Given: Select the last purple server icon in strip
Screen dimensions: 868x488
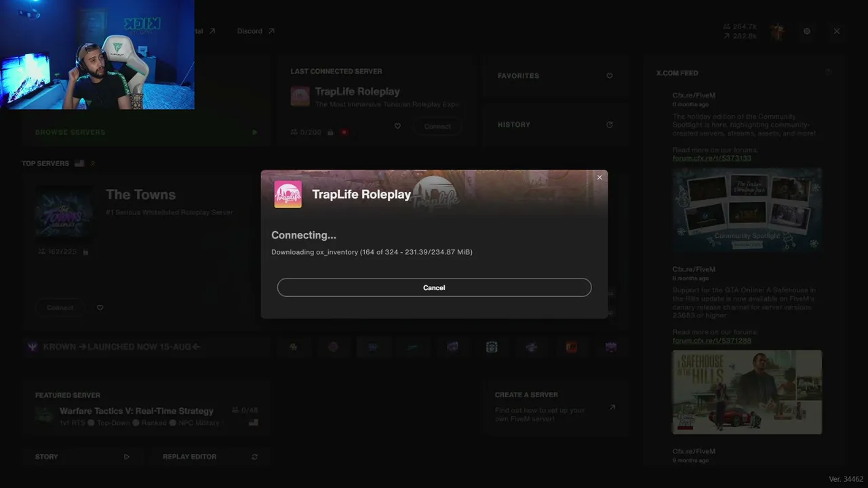Looking at the screenshot, I should (611, 347).
